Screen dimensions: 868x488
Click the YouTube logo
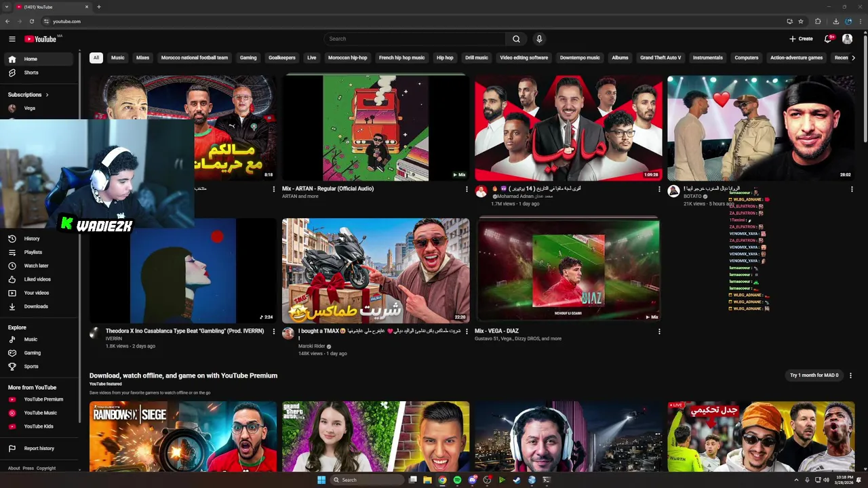[x=41, y=39]
